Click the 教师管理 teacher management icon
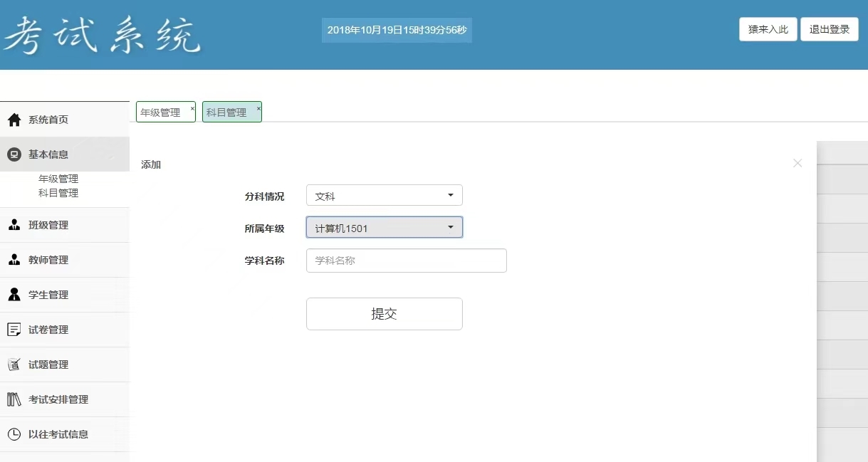 point(16,259)
